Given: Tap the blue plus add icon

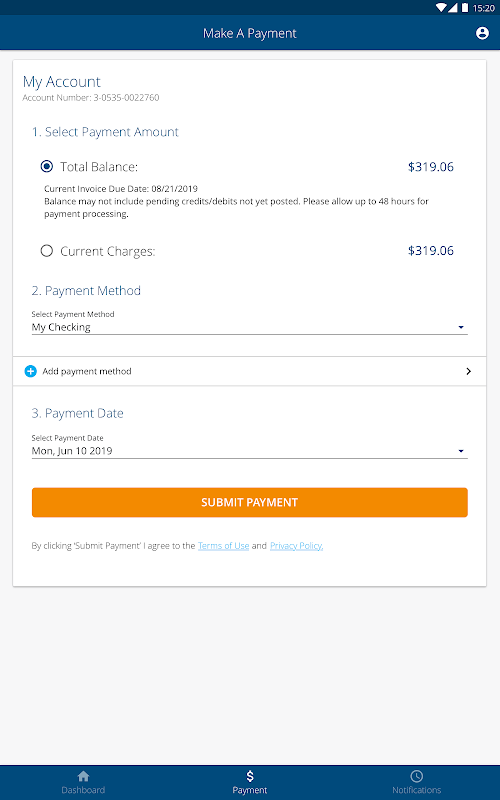Looking at the screenshot, I should (x=31, y=371).
